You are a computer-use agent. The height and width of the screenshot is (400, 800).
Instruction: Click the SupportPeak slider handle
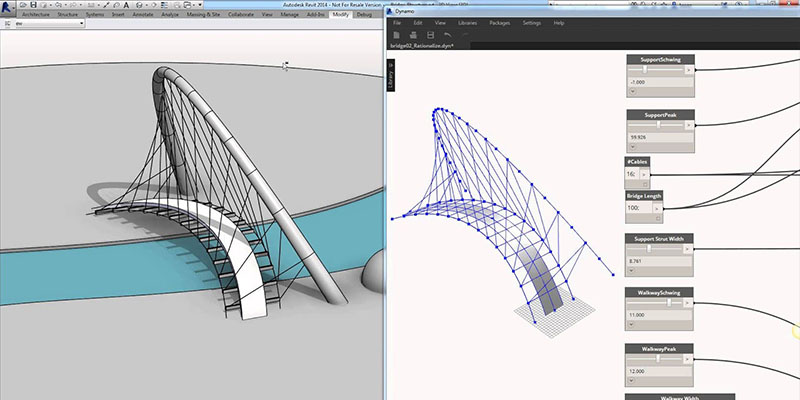click(658, 124)
